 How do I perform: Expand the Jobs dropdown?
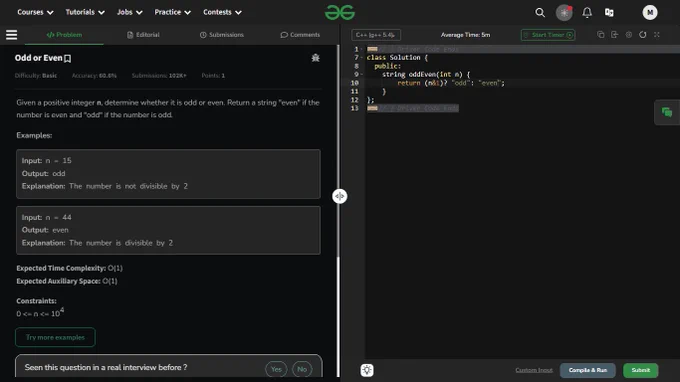tap(129, 12)
